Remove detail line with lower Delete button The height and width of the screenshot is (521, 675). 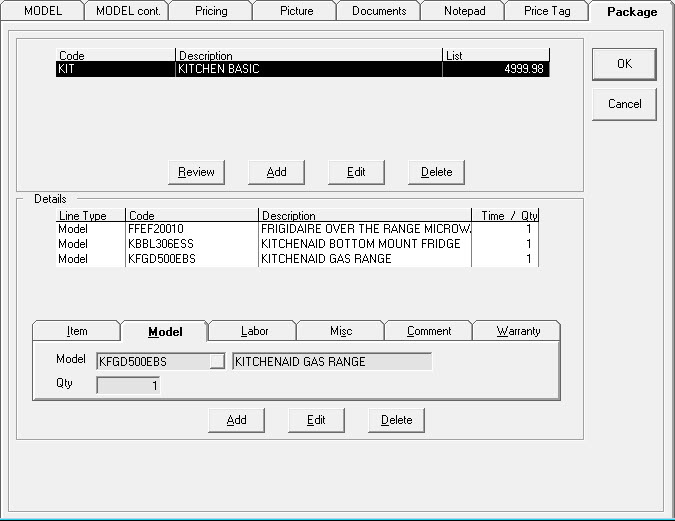tap(396, 420)
